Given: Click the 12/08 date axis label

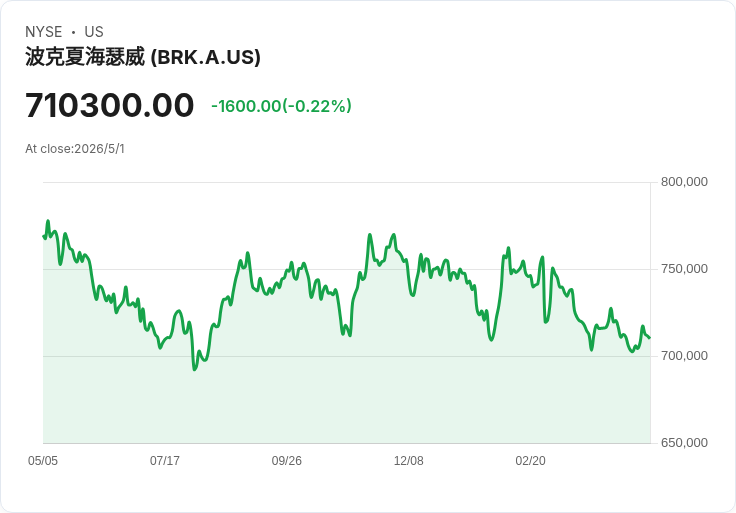Looking at the screenshot, I should coord(408,461).
